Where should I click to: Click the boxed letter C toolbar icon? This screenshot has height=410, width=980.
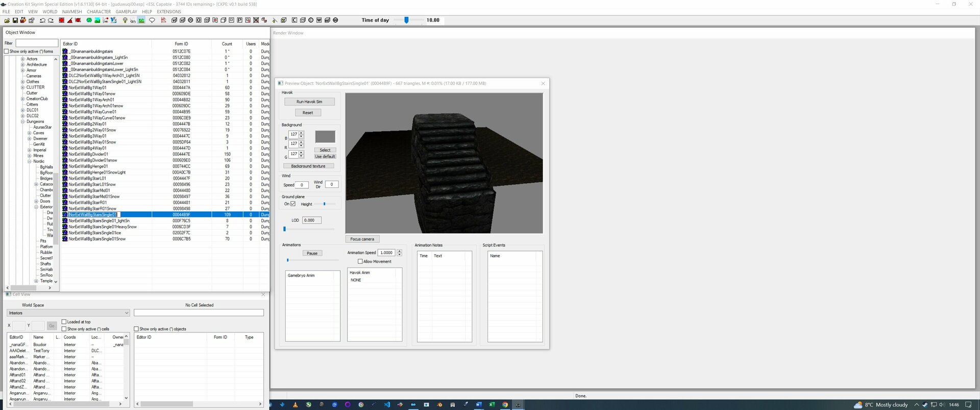295,20
